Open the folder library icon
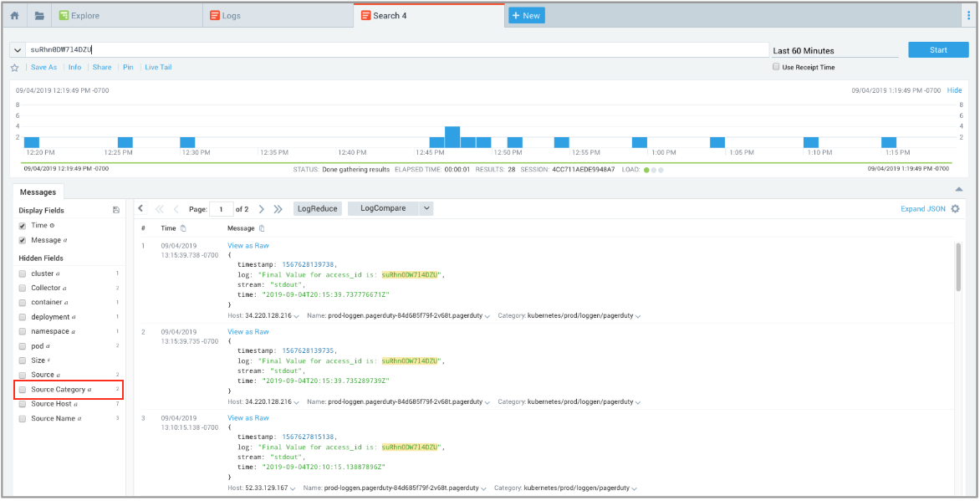 [x=39, y=15]
